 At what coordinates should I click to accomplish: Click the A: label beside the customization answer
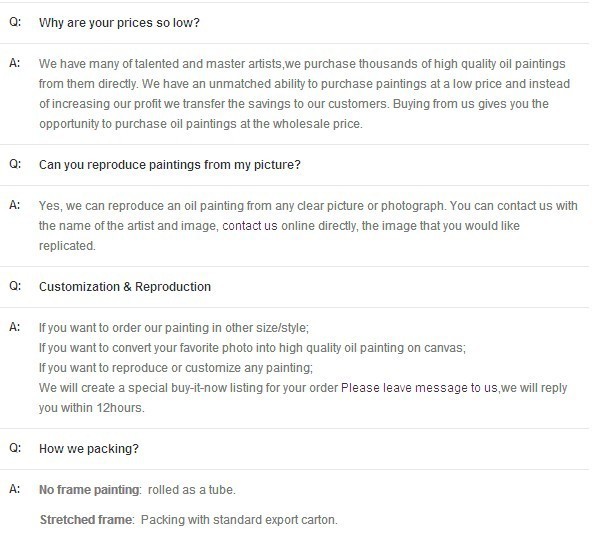click(15, 327)
